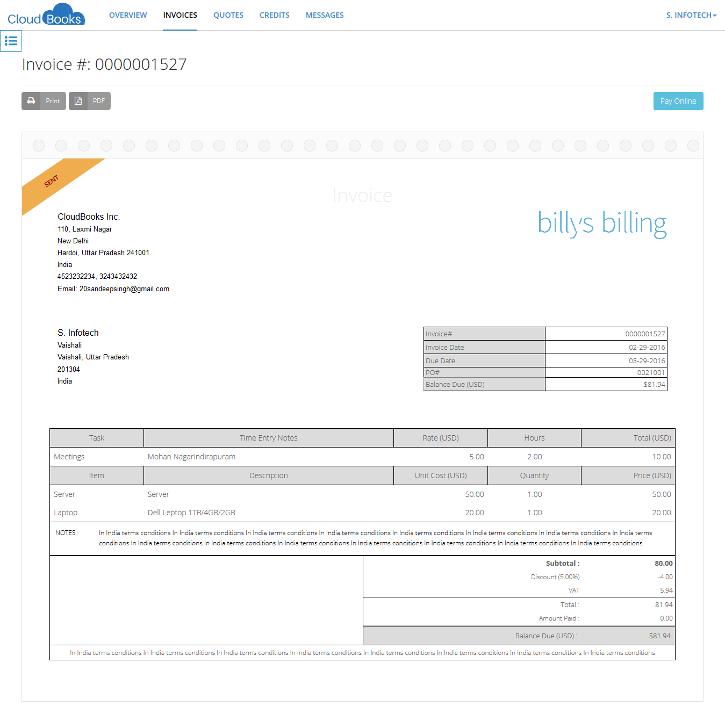
Task: Open the Overview tab
Action: [128, 15]
